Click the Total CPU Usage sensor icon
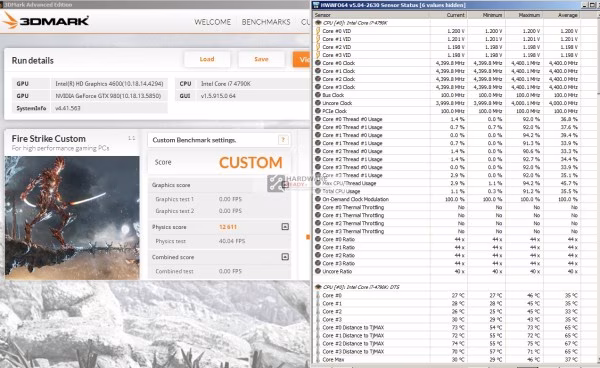 [318, 191]
